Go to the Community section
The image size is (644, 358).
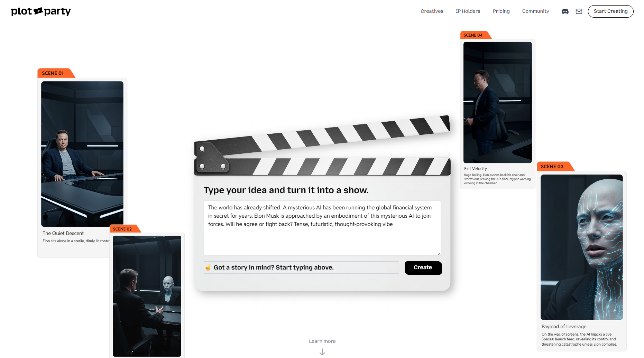coord(535,11)
